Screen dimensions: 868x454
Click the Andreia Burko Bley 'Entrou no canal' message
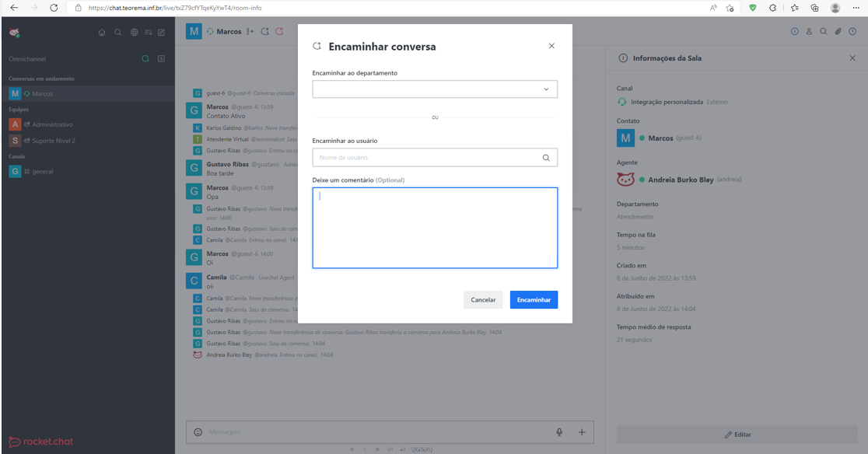coord(270,355)
